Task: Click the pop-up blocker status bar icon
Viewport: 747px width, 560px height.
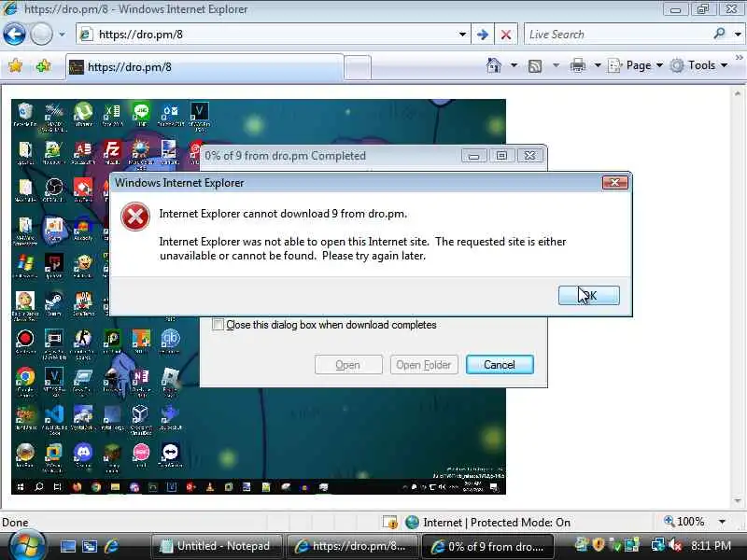Action: (x=390, y=523)
